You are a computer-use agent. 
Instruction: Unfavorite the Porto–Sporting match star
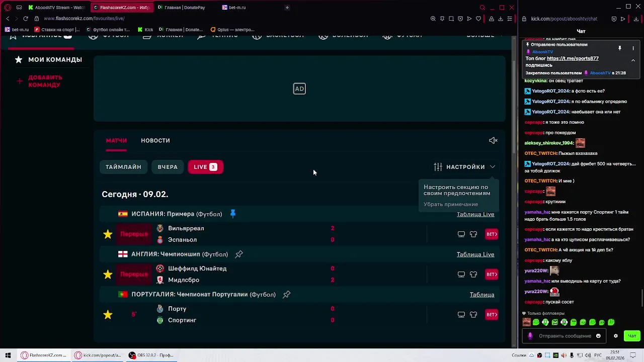pyautogui.click(x=108, y=315)
